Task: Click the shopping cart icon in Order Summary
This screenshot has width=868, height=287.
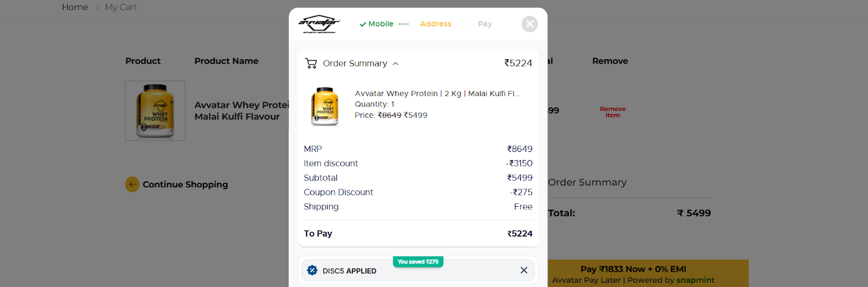Action: coord(311,63)
